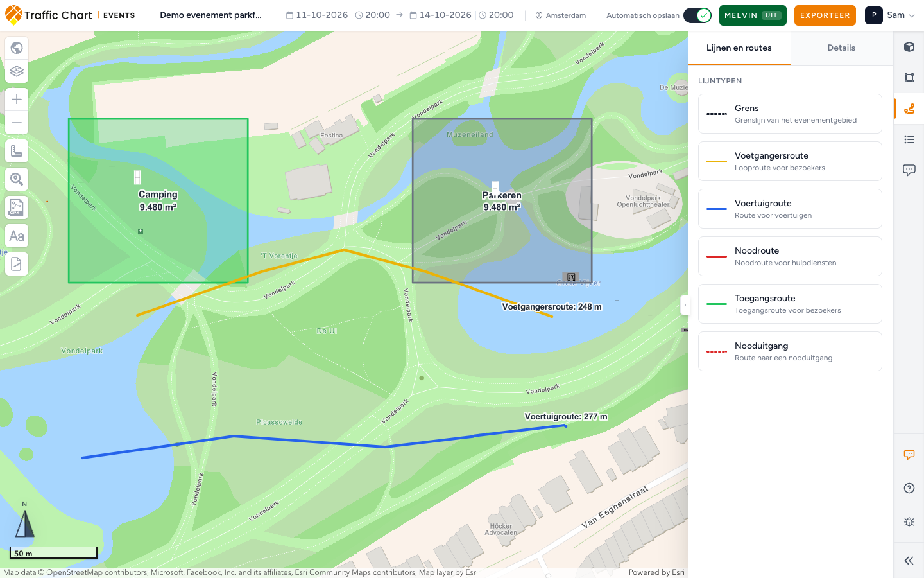The image size is (924, 578).
Task: Open the 3D objects cube panel
Action: (x=909, y=47)
